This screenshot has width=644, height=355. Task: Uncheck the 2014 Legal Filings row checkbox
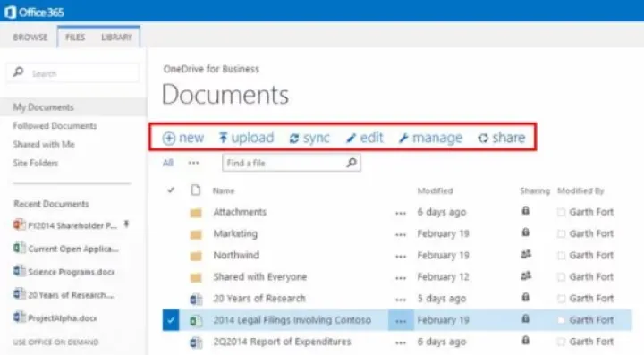171,320
